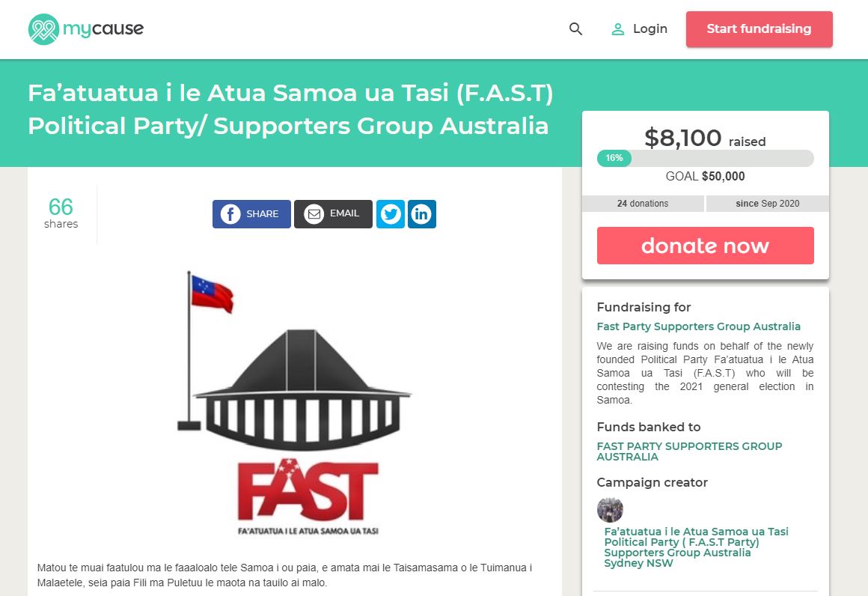Viewport: 868px width, 596px height.
Task: Click the Facebook SHARE icon
Action: tap(251, 213)
